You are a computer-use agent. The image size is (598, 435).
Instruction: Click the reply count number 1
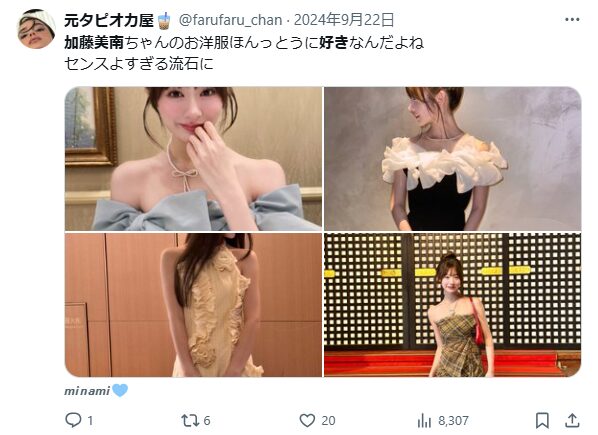(x=90, y=421)
